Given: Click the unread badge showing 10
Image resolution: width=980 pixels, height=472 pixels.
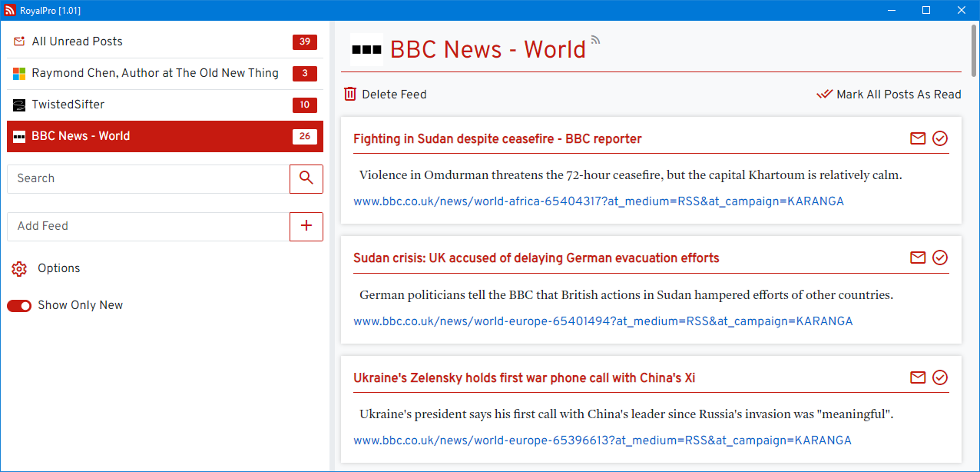Looking at the screenshot, I should point(305,105).
